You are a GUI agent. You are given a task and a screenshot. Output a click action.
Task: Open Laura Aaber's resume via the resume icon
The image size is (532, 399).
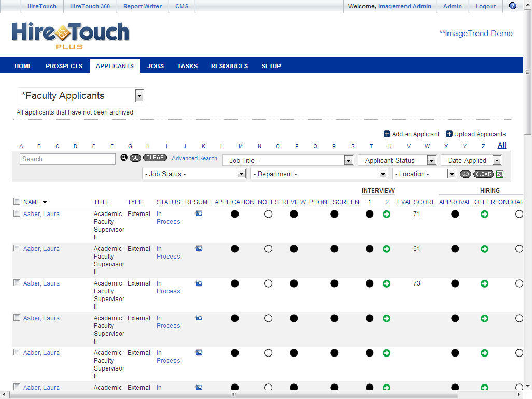(198, 213)
